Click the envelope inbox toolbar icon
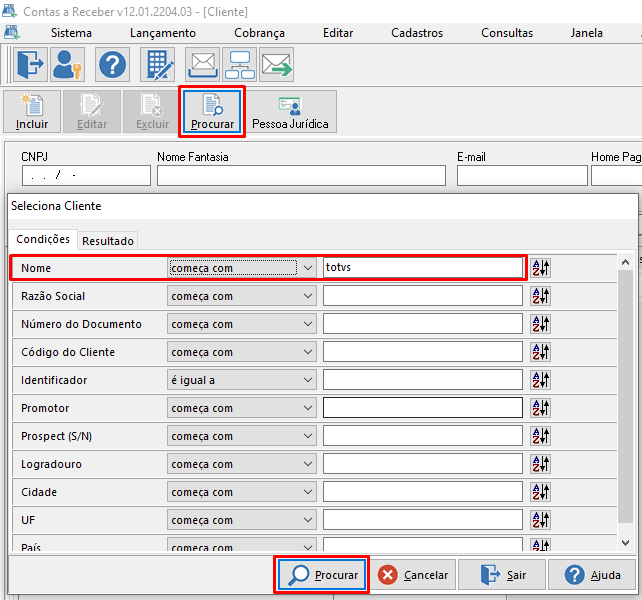This screenshot has height=600, width=642. click(203, 65)
